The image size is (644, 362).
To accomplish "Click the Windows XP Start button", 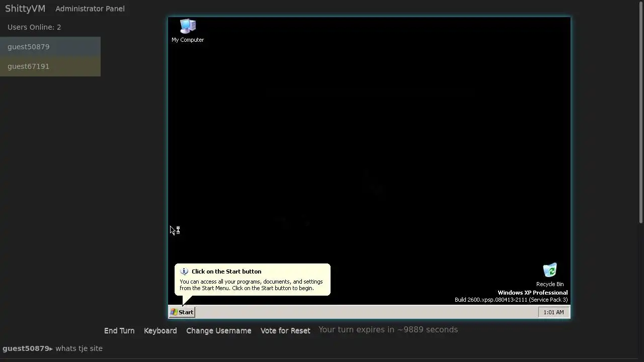I will tap(182, 312).
